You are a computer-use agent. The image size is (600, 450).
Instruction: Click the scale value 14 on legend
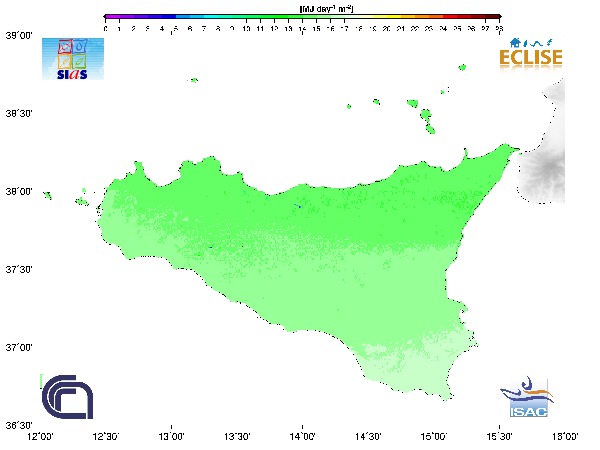click(x=302, y=29)
